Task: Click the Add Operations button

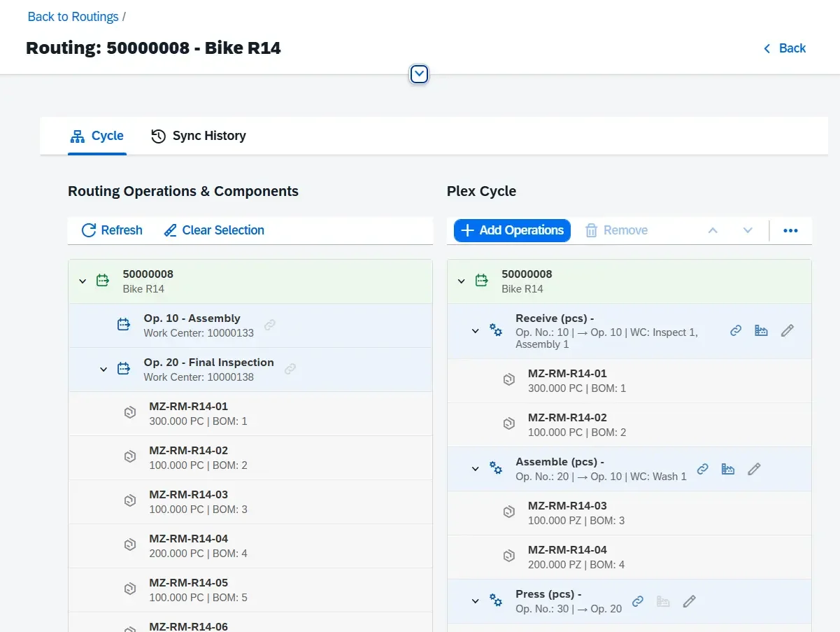Action: 511,230
